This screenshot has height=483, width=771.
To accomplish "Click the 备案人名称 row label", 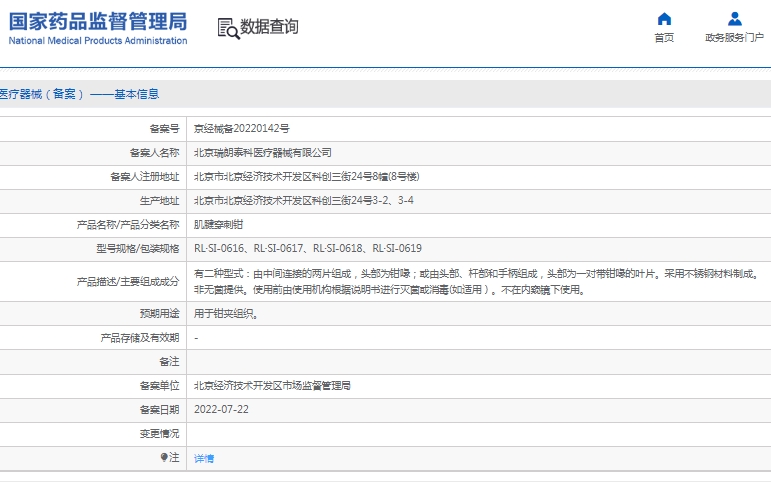I will click(x=154, y=152).
